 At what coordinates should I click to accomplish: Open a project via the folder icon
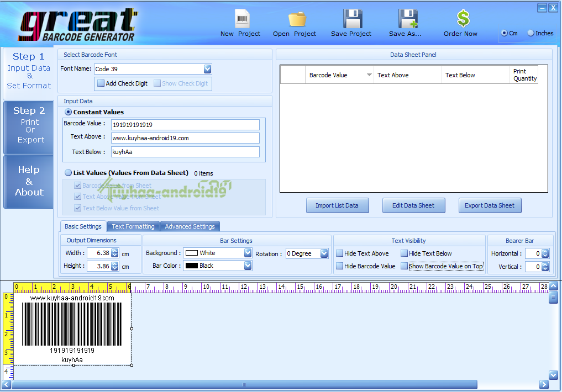click(297, 19)
